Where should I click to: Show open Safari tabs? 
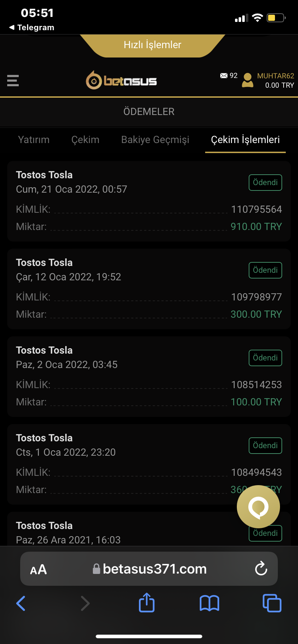[272, 603]
